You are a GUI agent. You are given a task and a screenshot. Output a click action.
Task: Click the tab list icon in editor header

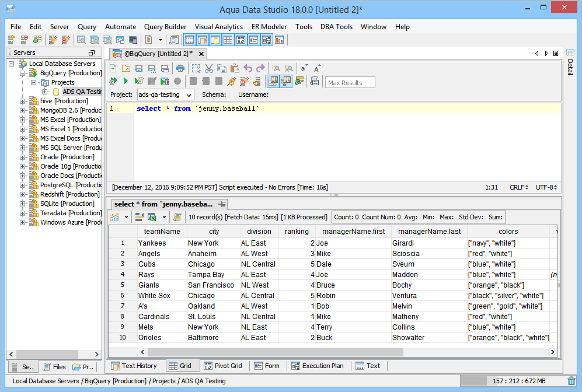pos(556,54)
